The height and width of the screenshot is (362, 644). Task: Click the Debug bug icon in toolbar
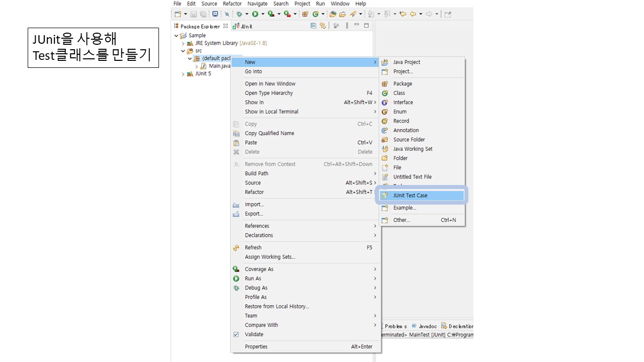pos(239,14)
